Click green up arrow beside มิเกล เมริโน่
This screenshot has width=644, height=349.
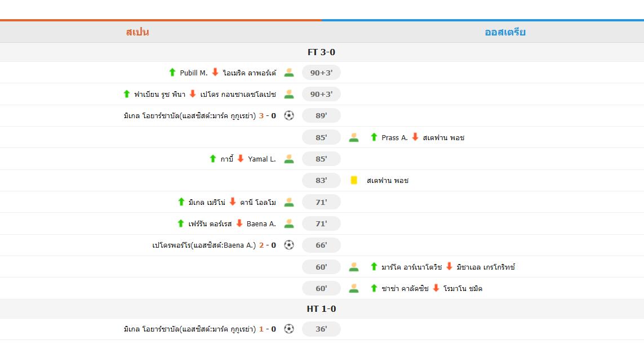[181, 202]
